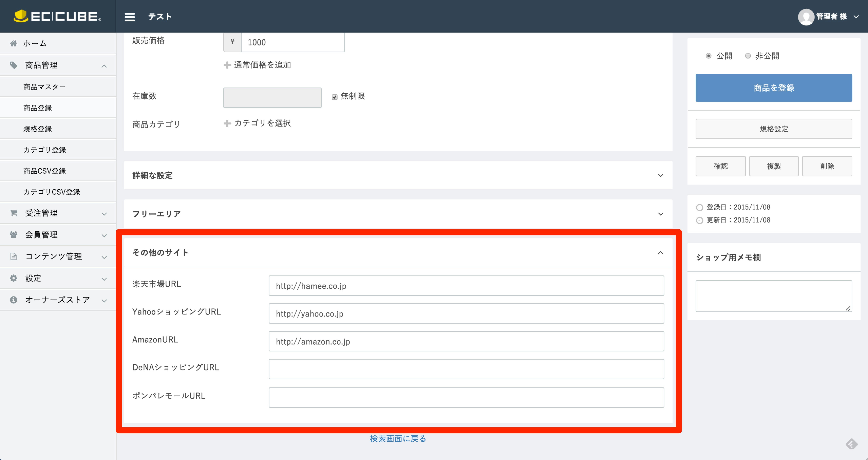868x460 pixels.
Task: Focus the YahooショッピングURL input field
Action: [x=466, y=313]
